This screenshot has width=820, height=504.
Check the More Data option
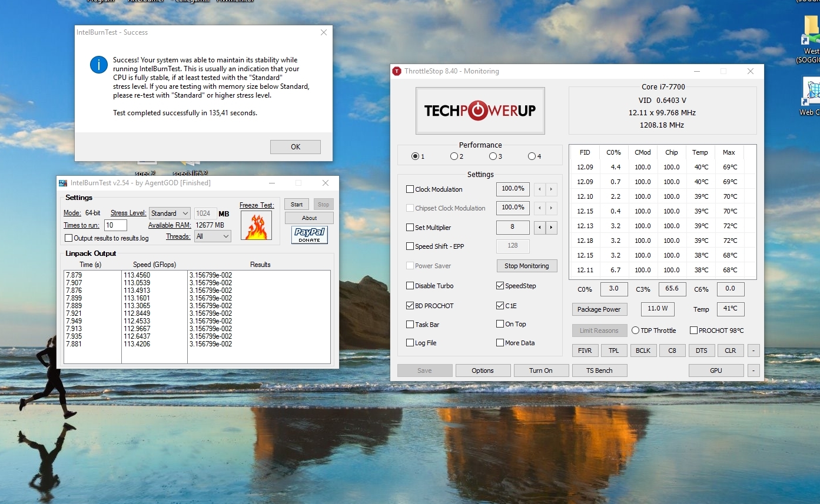tap(500, 343)
